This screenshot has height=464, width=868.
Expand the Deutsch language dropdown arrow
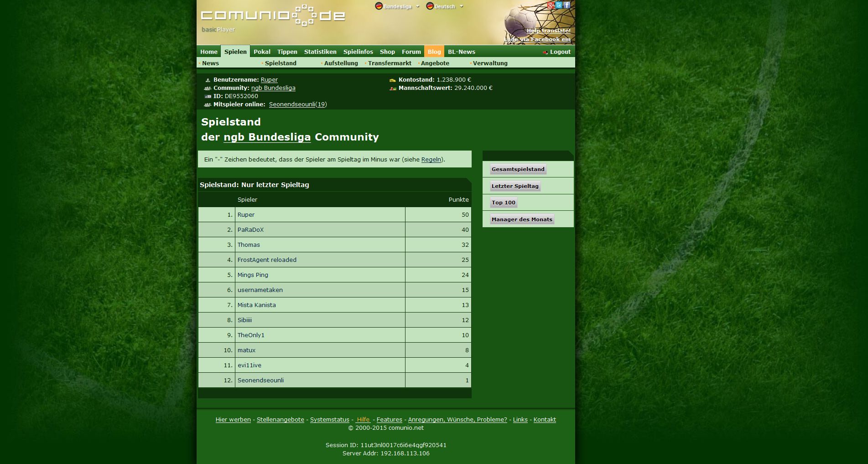[x=461, y=6]
